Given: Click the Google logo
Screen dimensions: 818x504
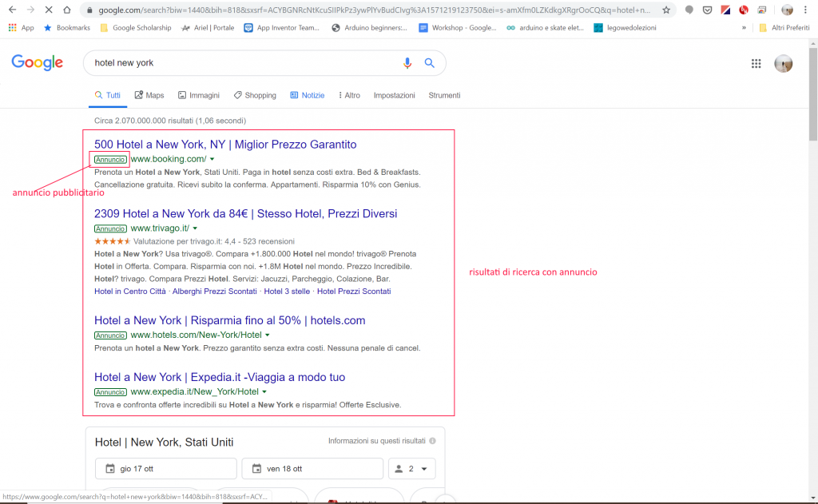Looking at the screenshot, I should [37, 62].
